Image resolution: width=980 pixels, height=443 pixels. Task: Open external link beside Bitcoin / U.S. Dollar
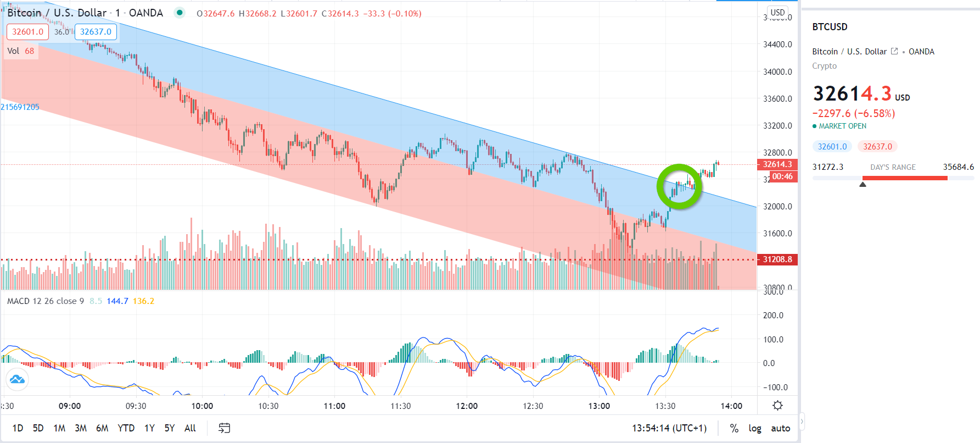click(895, 51)
